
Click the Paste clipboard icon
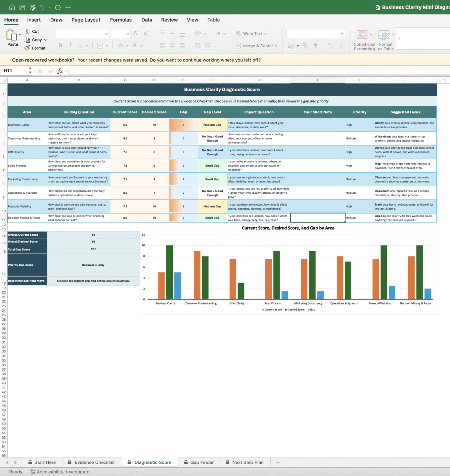(11, 35)
